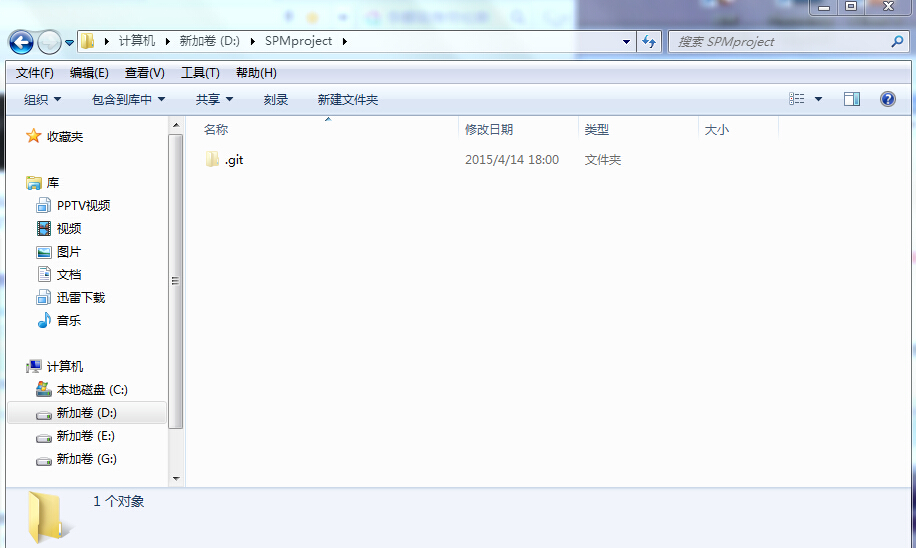
Task: Click the navigation pane scrollbar thumb
Action: coord(176,281)
